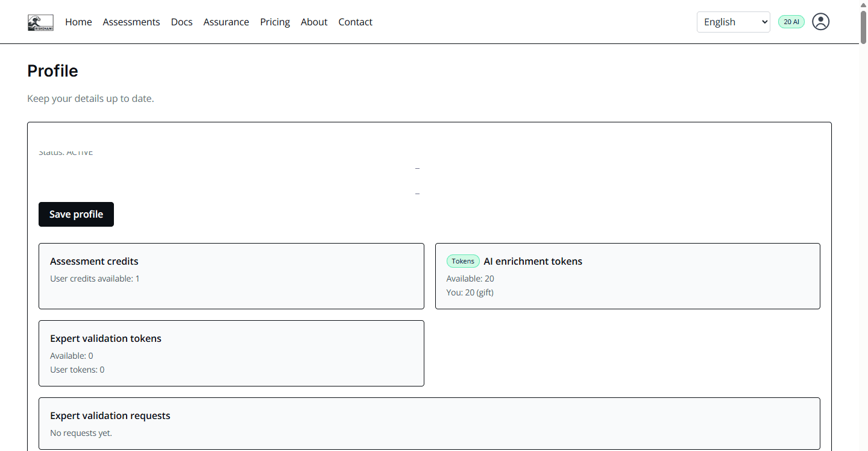Open the Pricing page
This screenshot has height=451, width=868.
(x=275, y=22)
